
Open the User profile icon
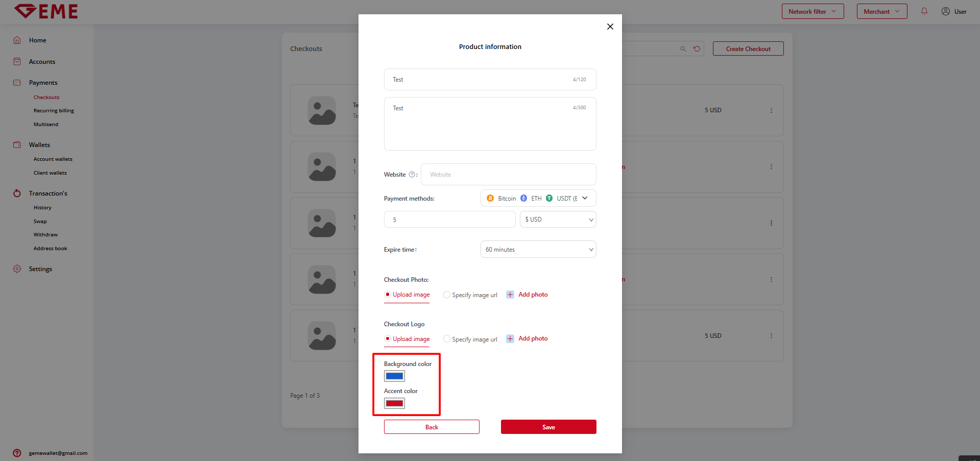pos(945,11)
